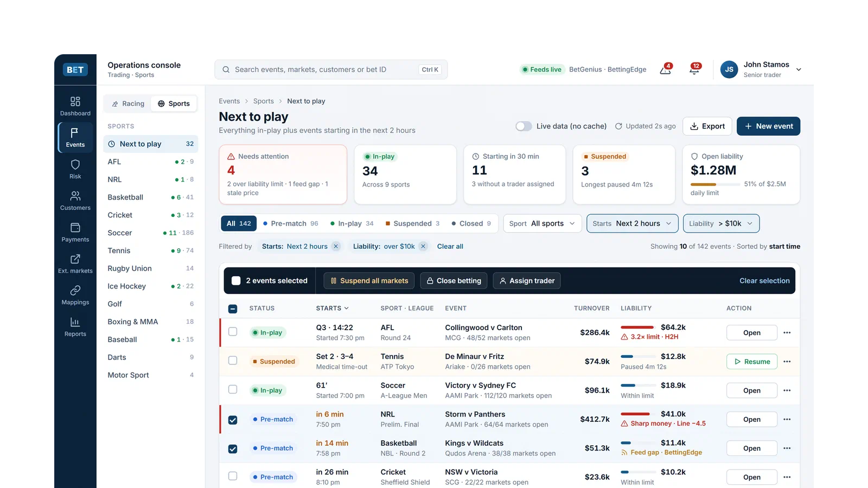
Task: Focus the search events input field
Action: click(x=331, y=69)
